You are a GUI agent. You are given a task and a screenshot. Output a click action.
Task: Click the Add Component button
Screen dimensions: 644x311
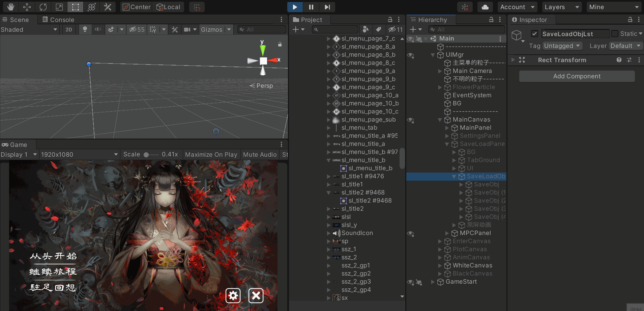pyautogui.click(x=577, y=76)
